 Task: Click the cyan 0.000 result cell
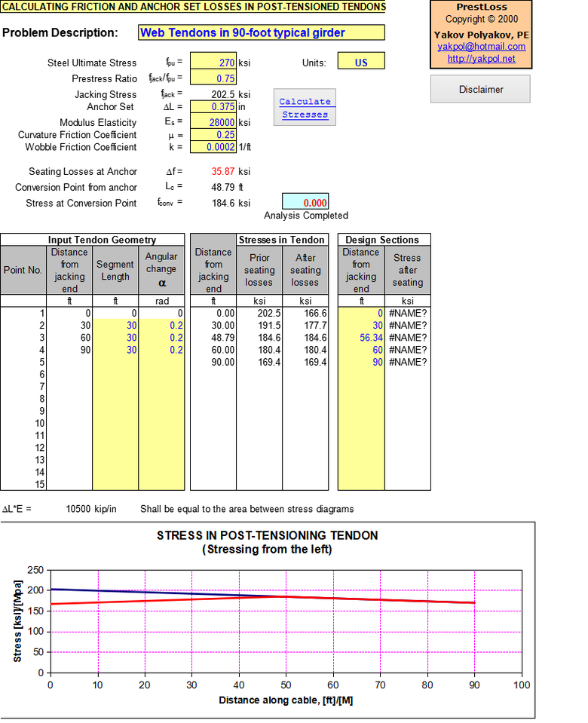(x=305, y=202)
